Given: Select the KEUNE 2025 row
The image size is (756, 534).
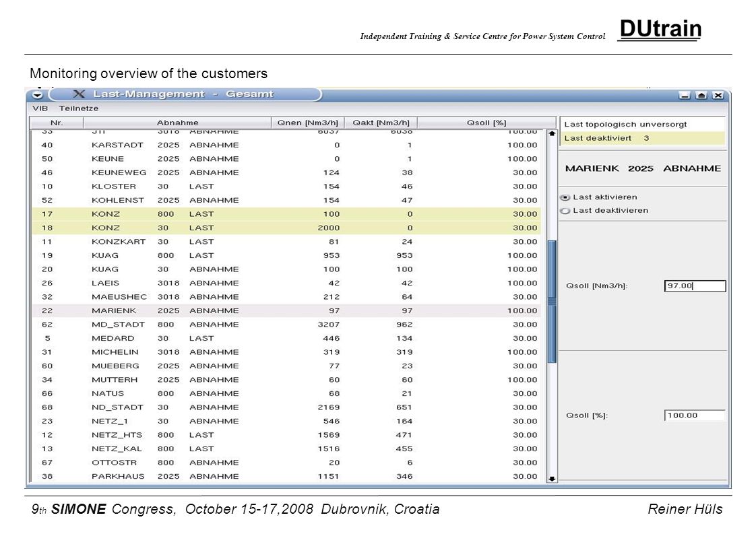Looking at the screenshot, I should (x=286, y=159).
